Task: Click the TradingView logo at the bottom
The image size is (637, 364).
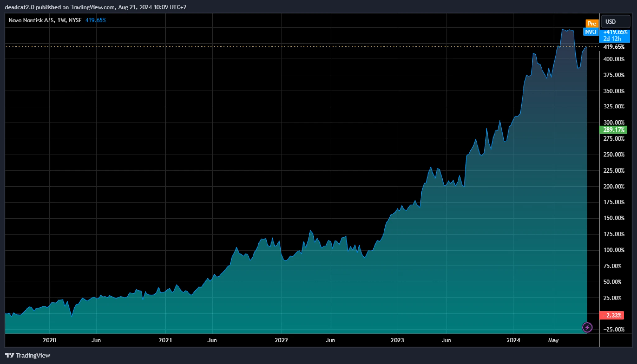Action: click(28, 355)
